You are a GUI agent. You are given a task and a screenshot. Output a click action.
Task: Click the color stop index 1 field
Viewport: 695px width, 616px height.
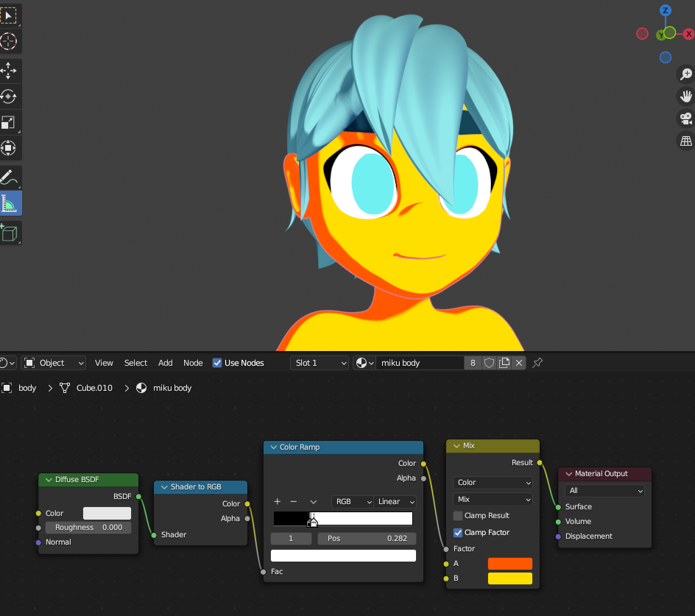tap(291, 539)
